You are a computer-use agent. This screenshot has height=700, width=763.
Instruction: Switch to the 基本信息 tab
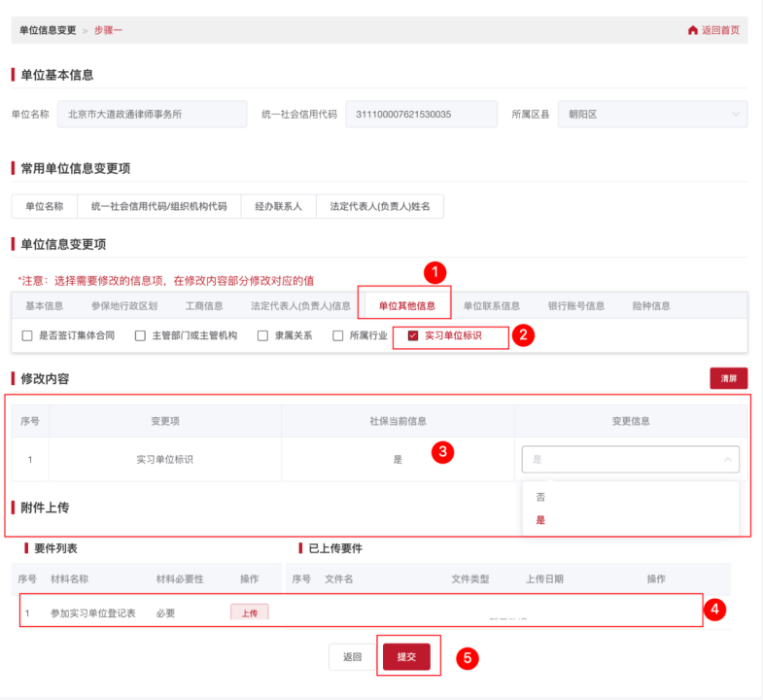pos(45,306)
